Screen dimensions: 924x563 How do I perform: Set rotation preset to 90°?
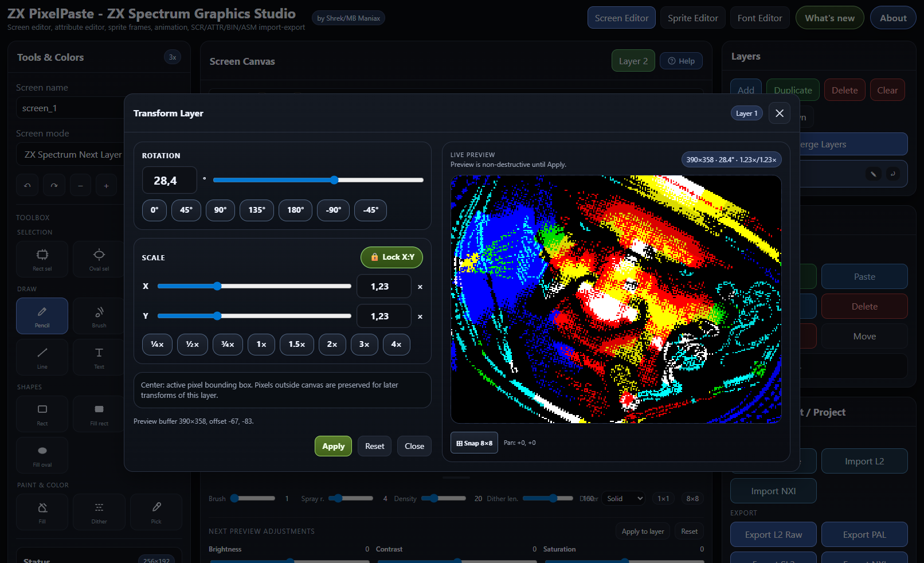(x=220, y=210)
